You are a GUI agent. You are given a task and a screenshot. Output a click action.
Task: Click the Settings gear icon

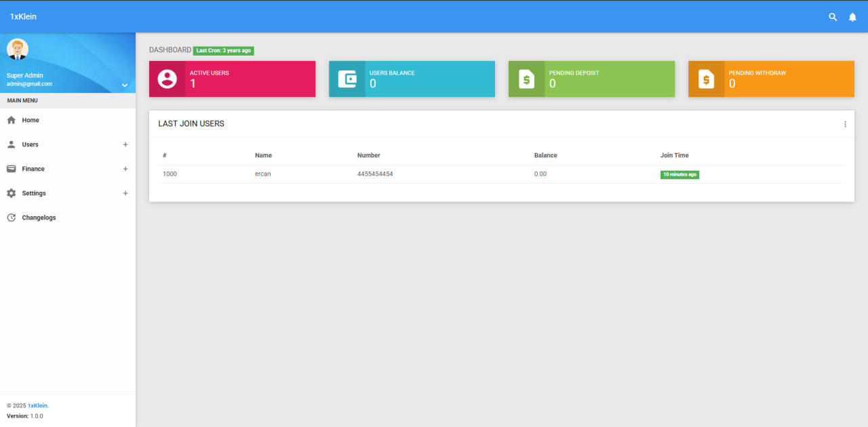[11, 193]
